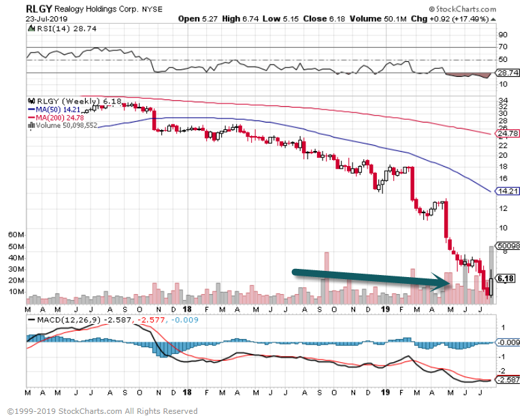Click the -2.587 MACD axis tag
The width and height of the screenshot is (528, 420).
point(508,380)
